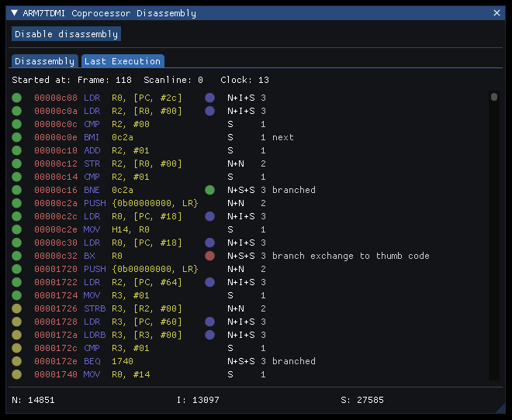This screenshot has width=512, height=420.
Task: Click green status dot beside address 00000c0e
Action: [x=16, y=137]
